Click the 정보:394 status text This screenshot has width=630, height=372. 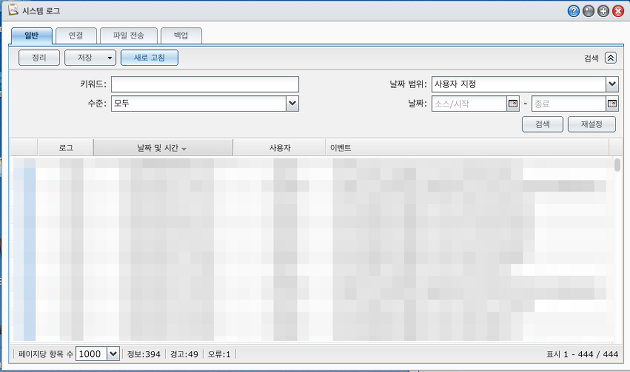(144, 354)
